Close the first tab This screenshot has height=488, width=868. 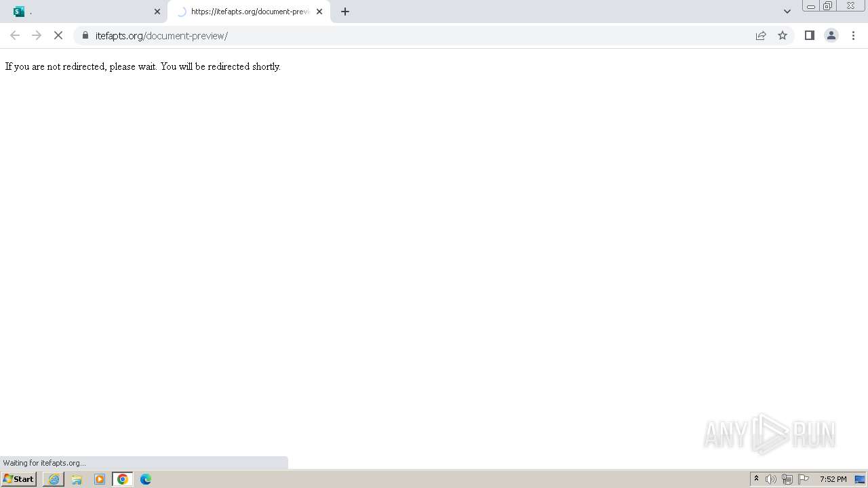coord(157,12)
